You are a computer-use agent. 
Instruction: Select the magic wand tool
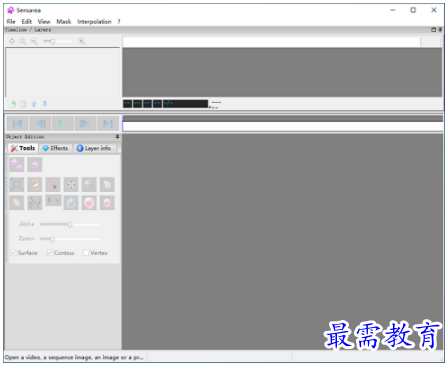tap(89, 184)
